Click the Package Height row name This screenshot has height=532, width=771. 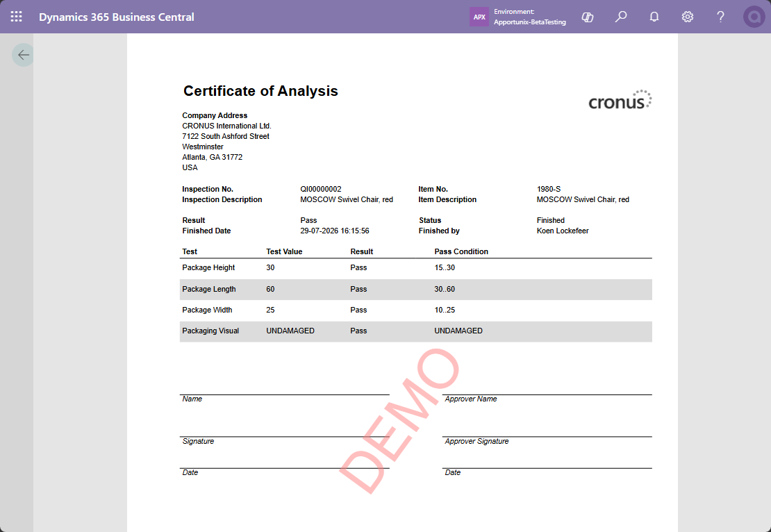pyautogui.click(x=208, y=268)
